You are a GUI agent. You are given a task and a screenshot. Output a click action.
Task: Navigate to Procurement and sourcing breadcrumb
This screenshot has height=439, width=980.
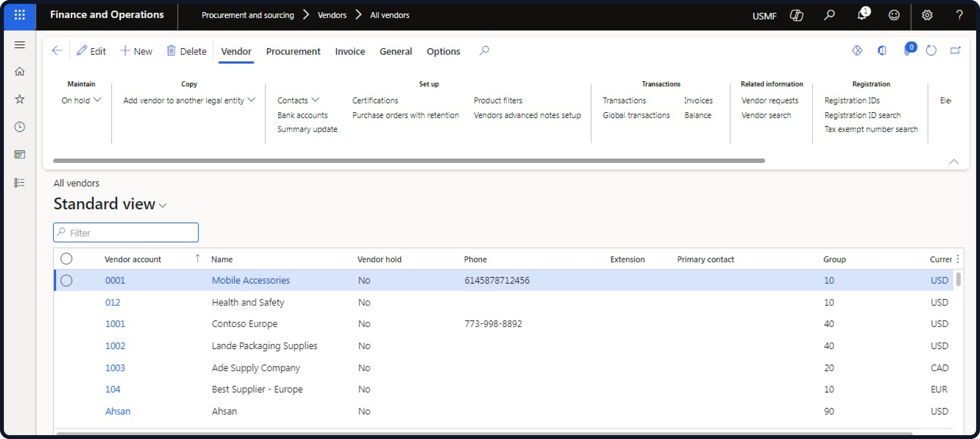pyautogui.click(x=248, y=15)
